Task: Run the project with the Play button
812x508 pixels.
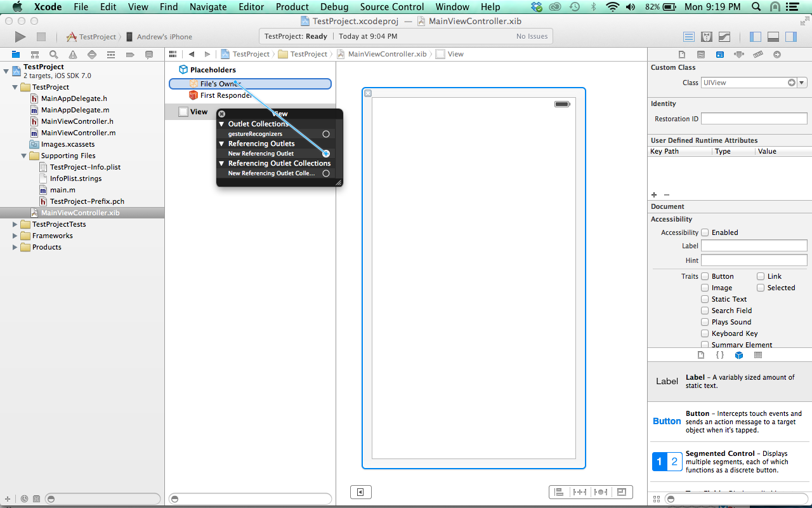Action: click(x=20, y=37)
